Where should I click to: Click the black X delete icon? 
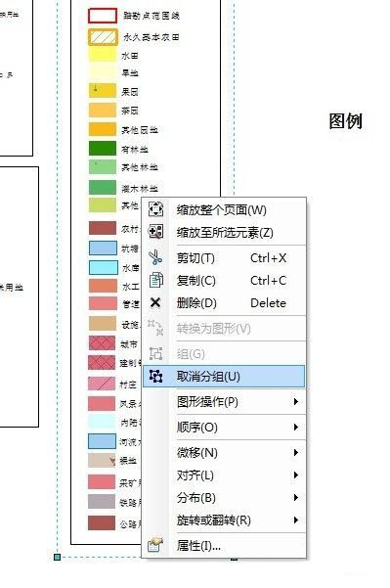(155, 302)
